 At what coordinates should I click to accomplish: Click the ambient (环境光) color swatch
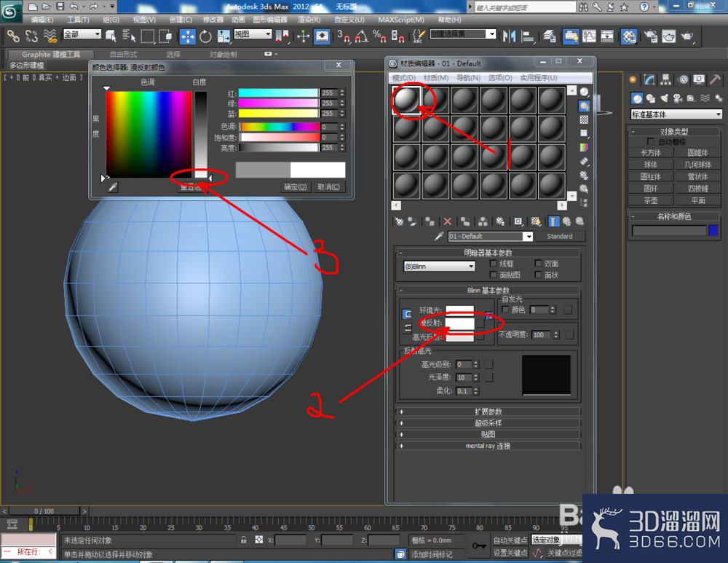(x=459, y=310)
